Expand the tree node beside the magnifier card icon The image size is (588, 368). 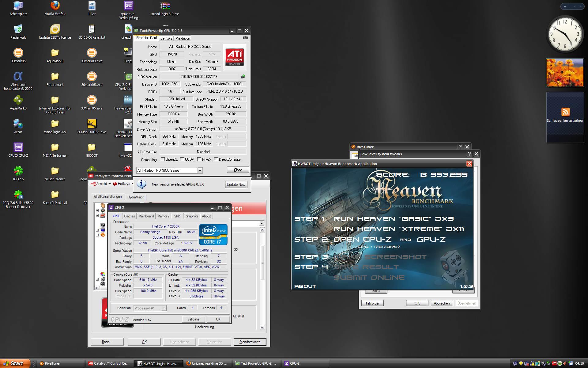[97, 210]
